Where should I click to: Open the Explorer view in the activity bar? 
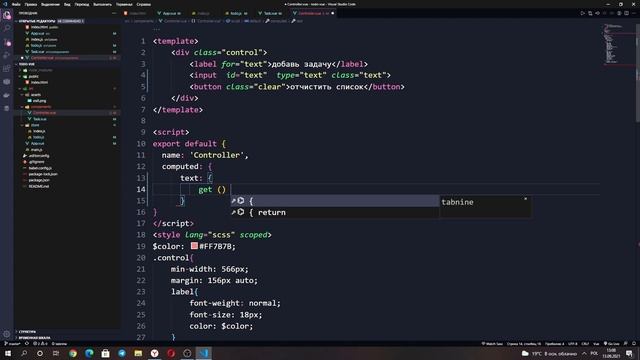pyautogui.click(x=7, y=16)
